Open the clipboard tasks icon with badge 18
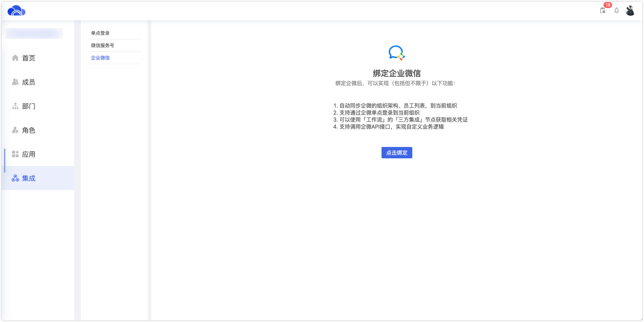This screenshot has height=322, width=644. [x=603, y=10]
